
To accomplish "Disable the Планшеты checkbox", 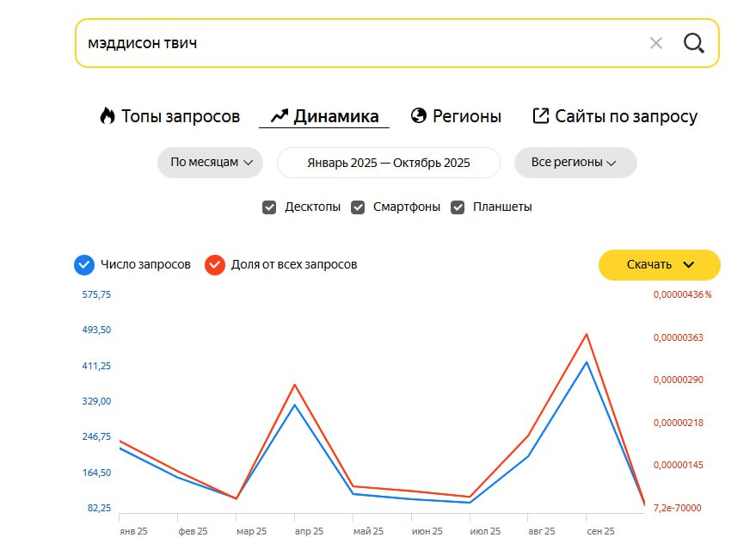I will point(458,207).
